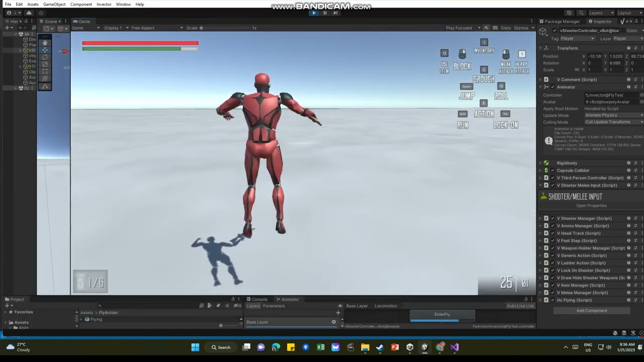Click the Pause button in the toolbar
The width and height of the screenshot is (644, 362).
(x=325, y=13)
